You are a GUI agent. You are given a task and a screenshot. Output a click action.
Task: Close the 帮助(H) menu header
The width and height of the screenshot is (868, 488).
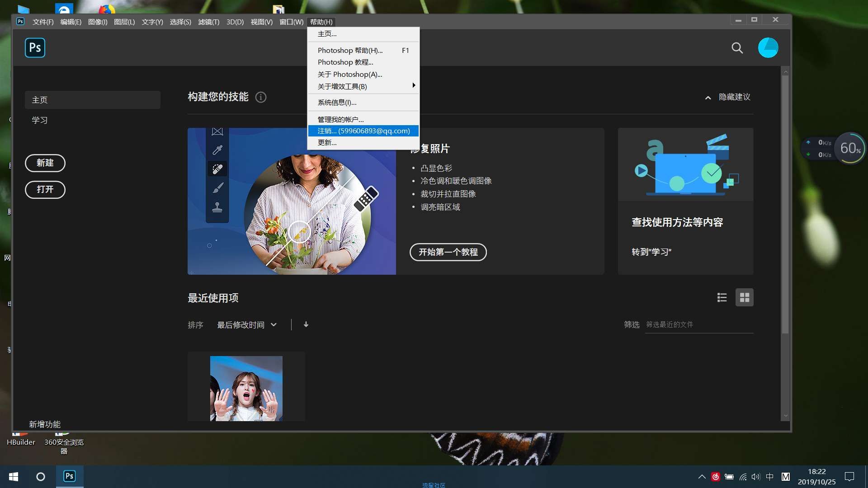click(x=321, y=22)
